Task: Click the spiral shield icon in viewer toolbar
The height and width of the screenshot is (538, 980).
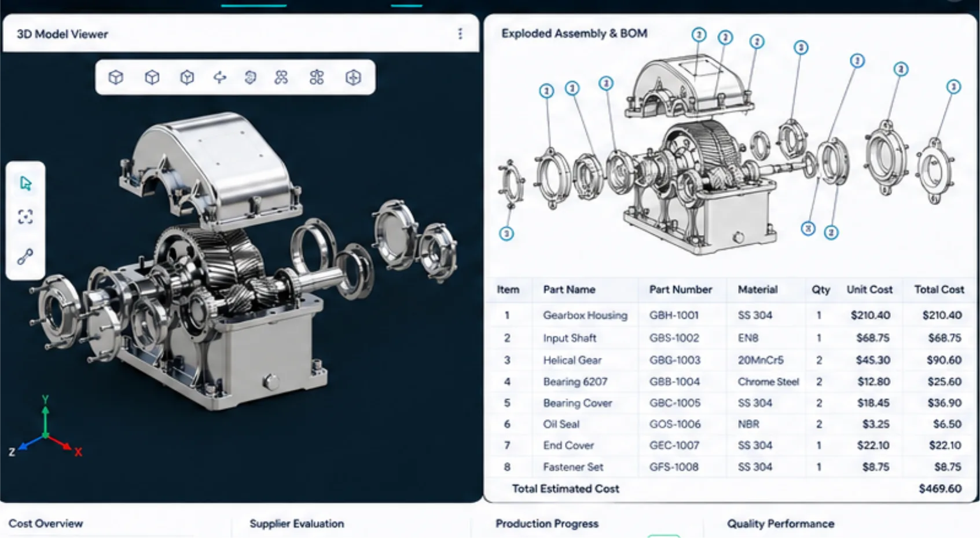Action: click(250, 77)
